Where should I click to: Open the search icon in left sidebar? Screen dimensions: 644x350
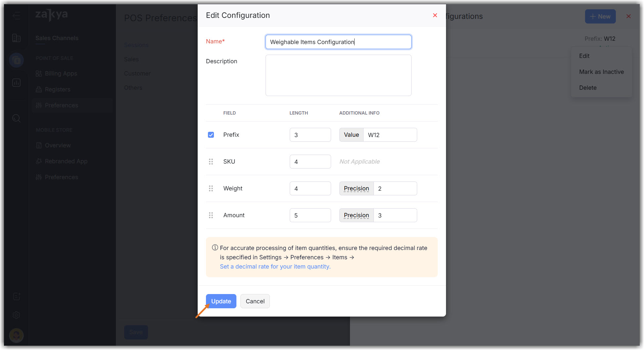pos(16,118)
